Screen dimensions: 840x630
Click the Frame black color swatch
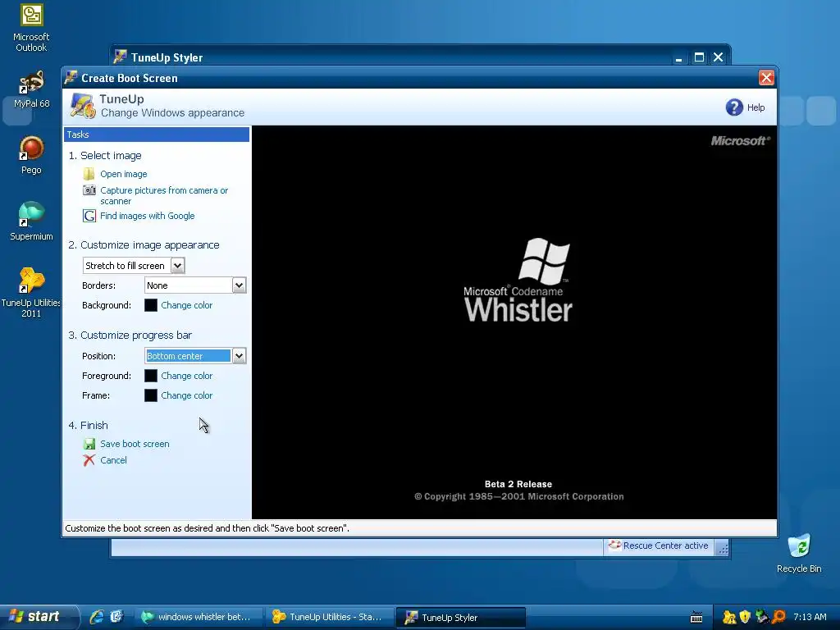[151, 395]
